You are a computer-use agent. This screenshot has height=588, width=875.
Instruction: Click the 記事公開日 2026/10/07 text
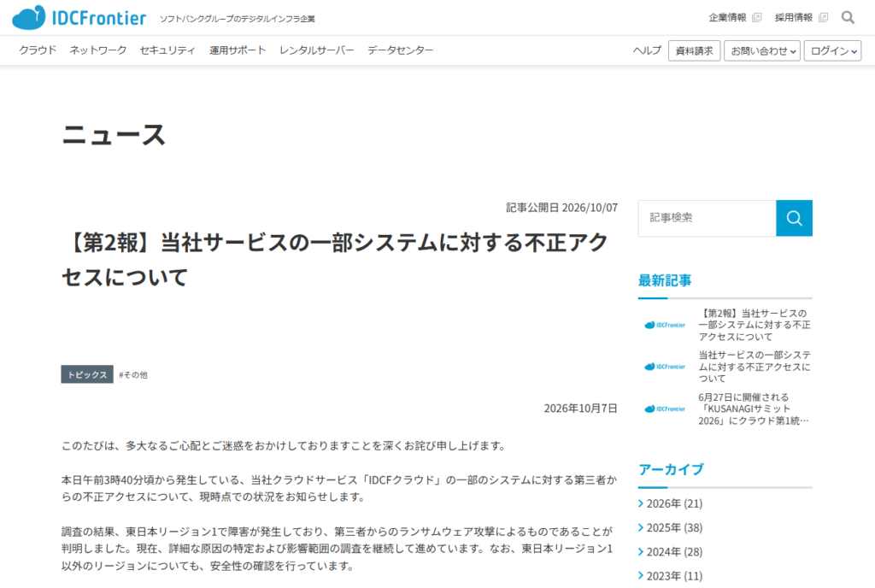click(x=561, y=208)
